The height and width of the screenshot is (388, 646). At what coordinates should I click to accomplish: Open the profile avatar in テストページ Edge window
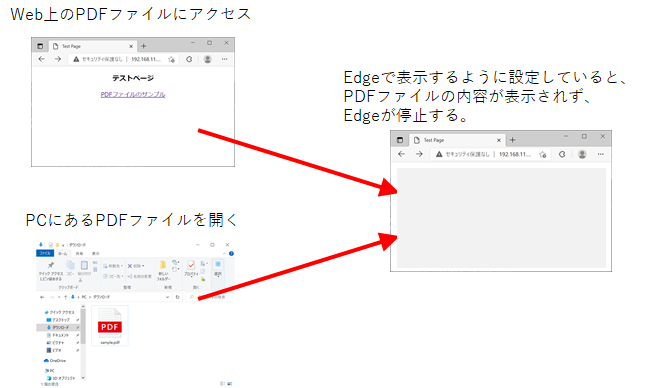pos(208,59)
